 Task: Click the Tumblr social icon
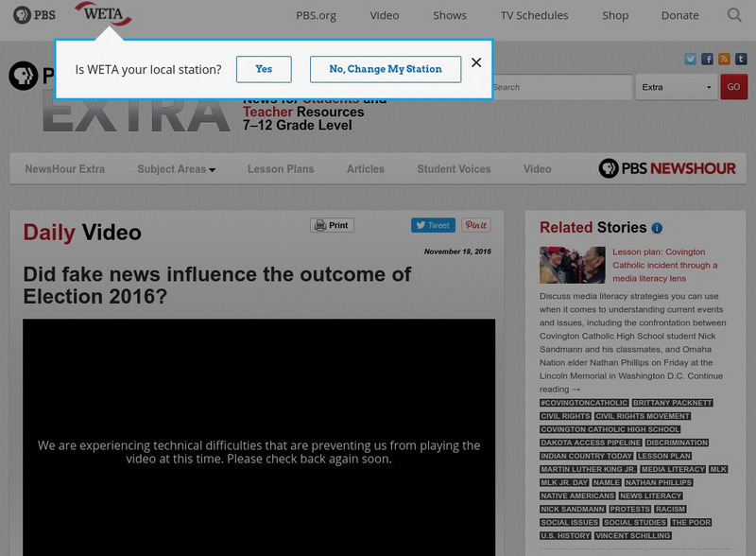pos(739,59)
